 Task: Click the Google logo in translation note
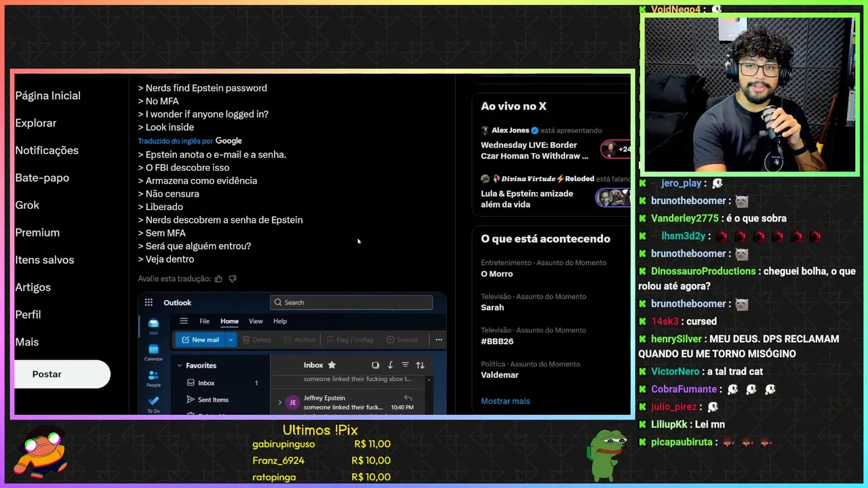229,141
